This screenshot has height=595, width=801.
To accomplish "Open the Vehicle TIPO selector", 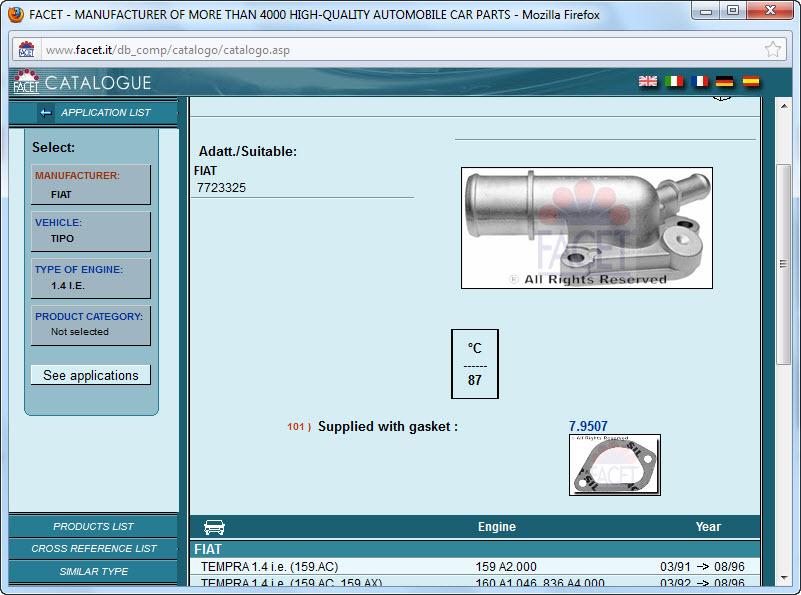I will coord(91,231).
